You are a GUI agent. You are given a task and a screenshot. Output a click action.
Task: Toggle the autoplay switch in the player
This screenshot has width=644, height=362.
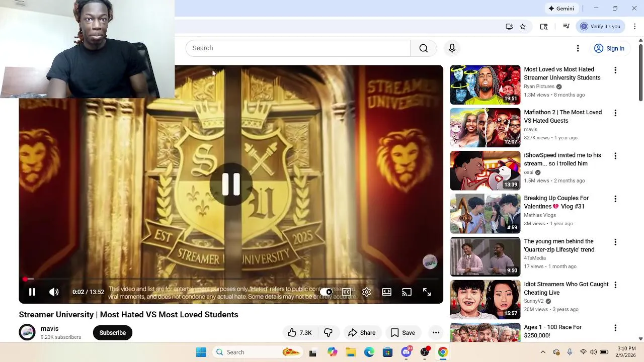tap(327, 292)
